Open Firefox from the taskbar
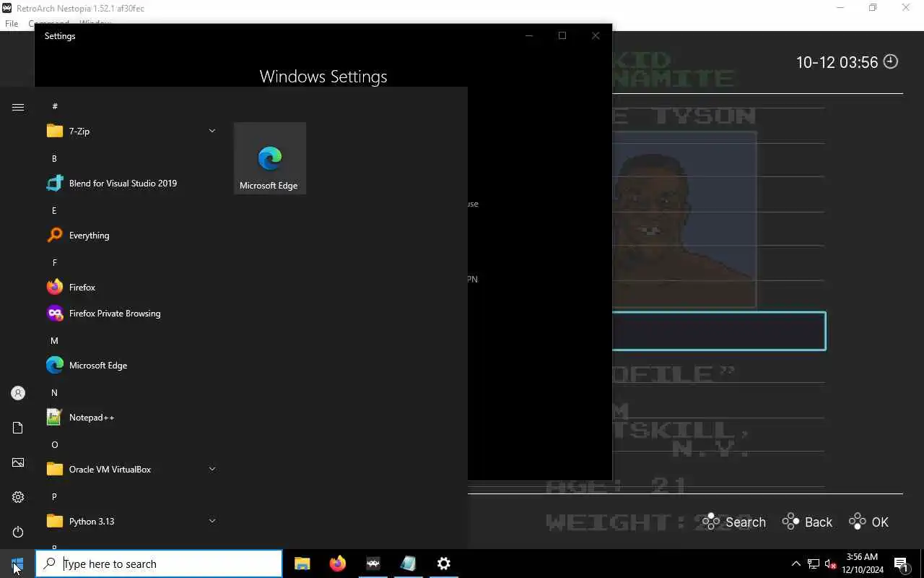The width and height of the screenshot is (924, 578). (337, 564)
